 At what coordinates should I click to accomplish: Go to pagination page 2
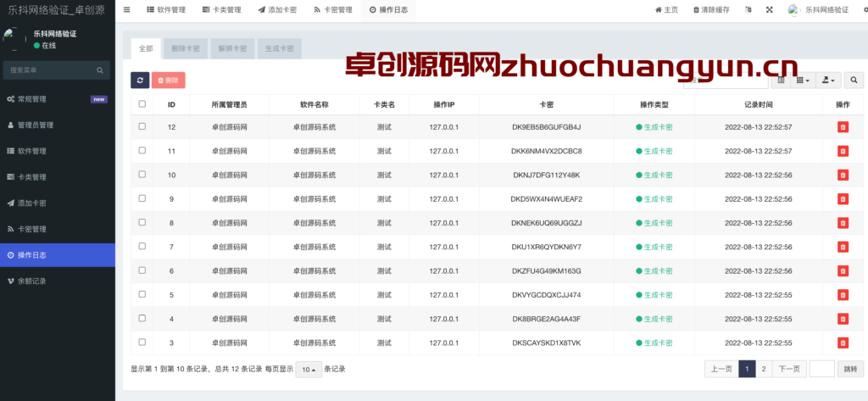point(764,369)
